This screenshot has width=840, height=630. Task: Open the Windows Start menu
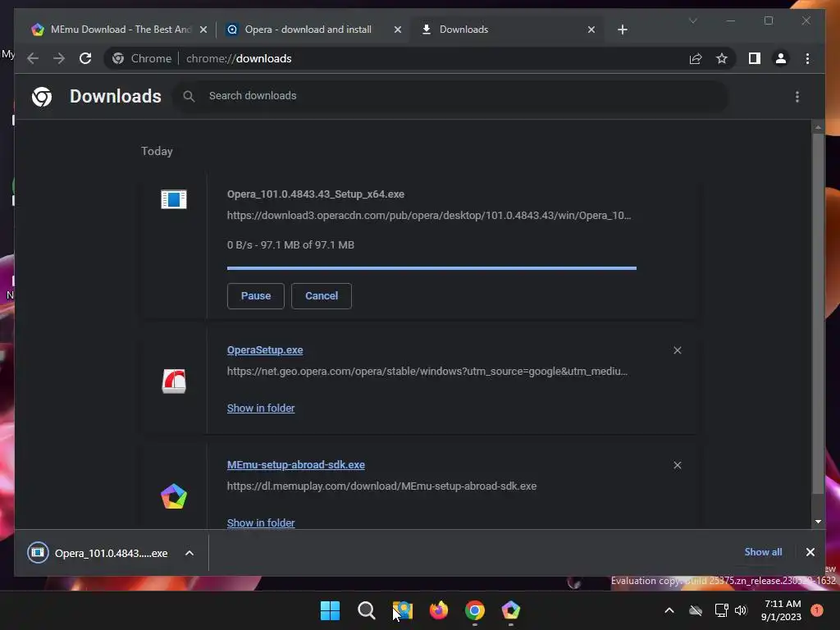point(330,610)
